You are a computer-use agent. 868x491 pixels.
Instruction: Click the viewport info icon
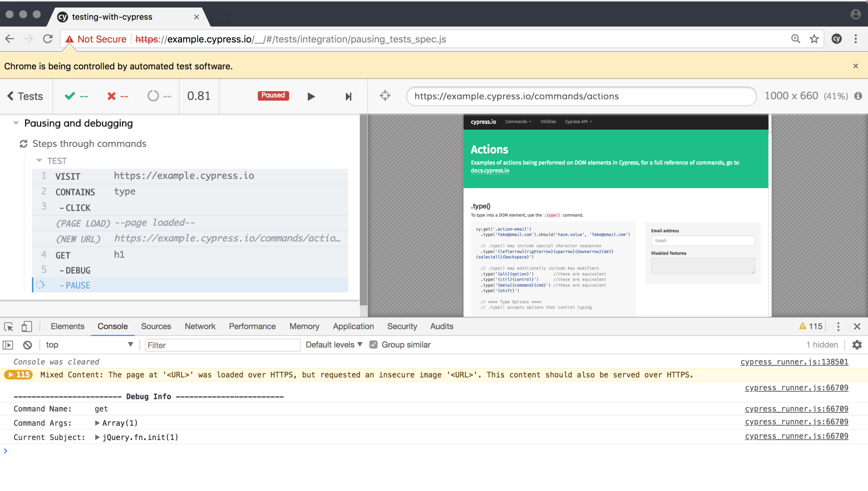[858, 96]
